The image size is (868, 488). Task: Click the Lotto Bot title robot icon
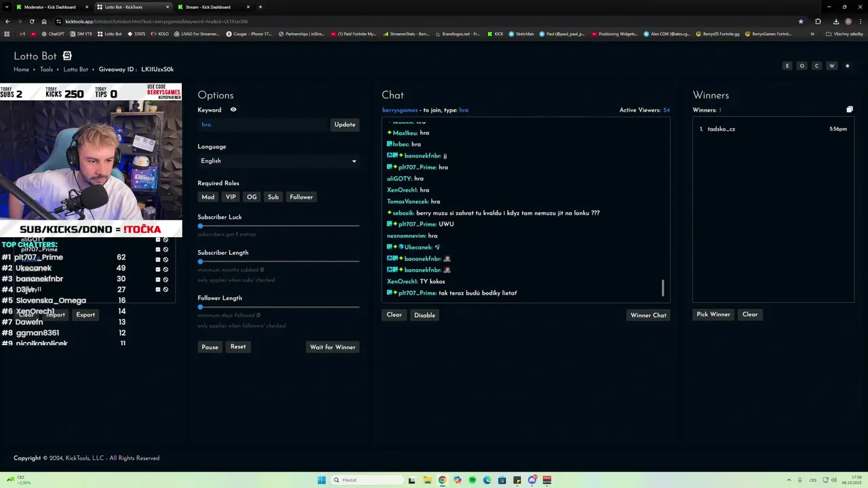(67, 56)
